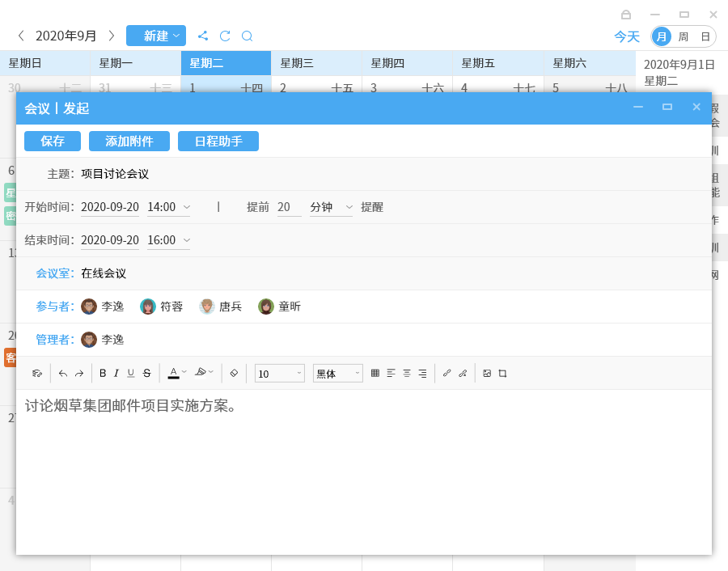Toggle strikethrough text formatting
This screenshot has width=728, height=571.
(x=146, y=373)
